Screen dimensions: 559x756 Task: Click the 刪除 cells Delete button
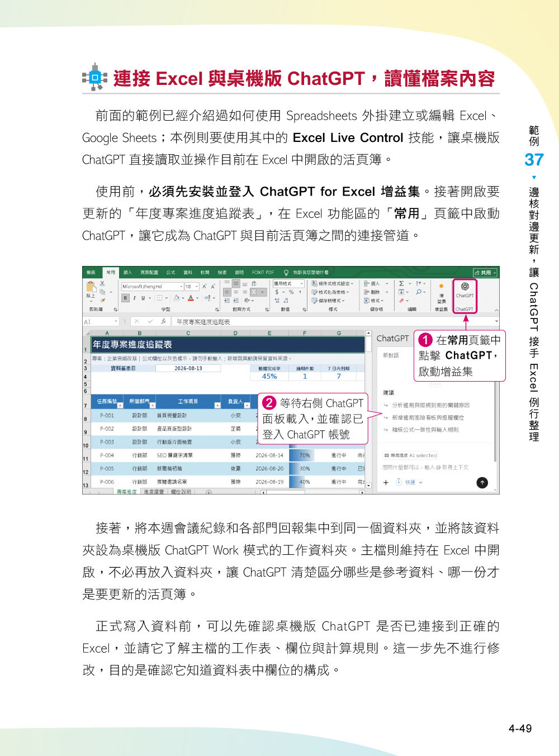[x=376, y=292]
